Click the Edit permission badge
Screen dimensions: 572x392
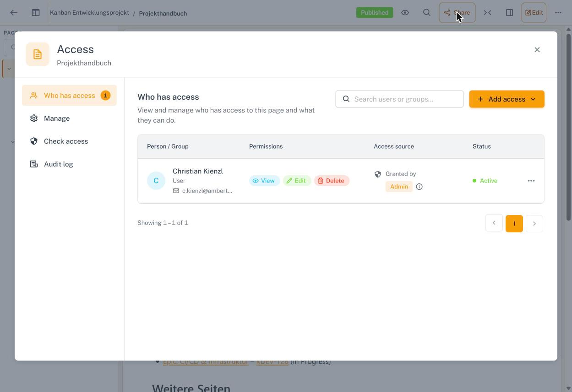point(297,181)
